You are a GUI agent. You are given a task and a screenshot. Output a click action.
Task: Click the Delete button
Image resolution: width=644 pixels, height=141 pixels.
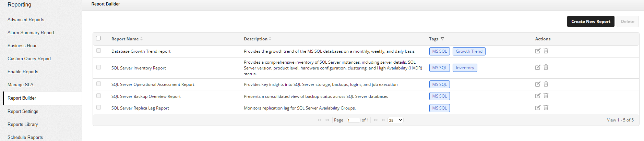pyautogui.click(x=628, y=22)
